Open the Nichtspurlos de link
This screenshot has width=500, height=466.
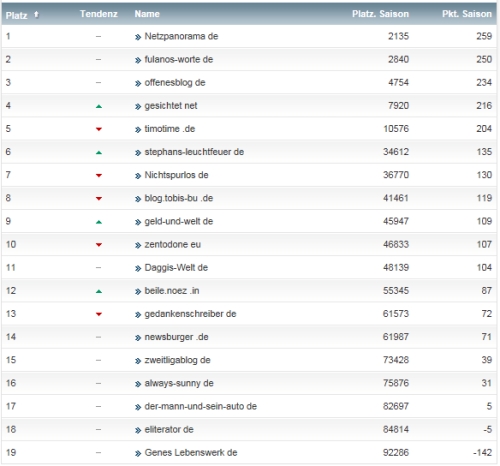tap(176, 175)
